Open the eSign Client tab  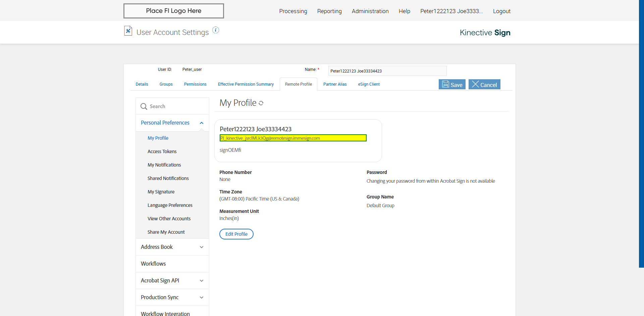click(369, 84)
